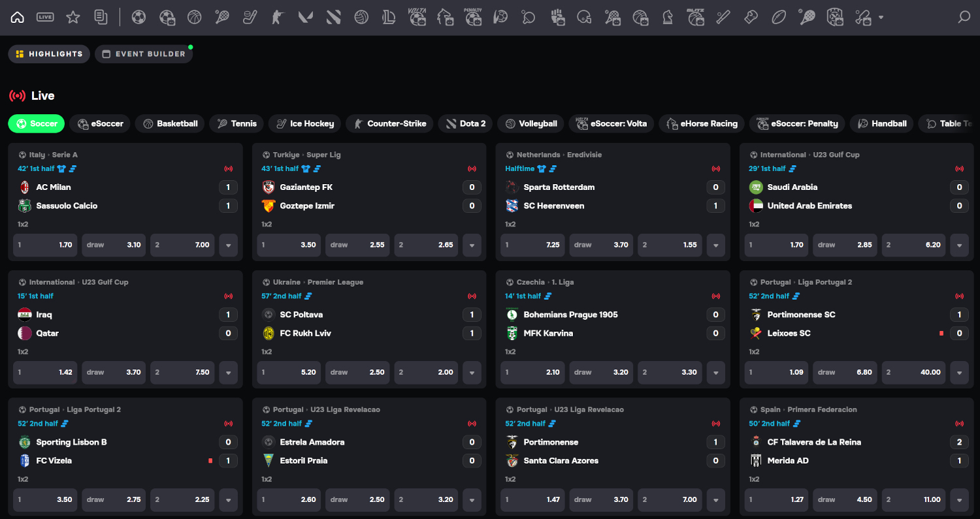Select the Basketball icon in top navigation
Viewport: 980px width, 519px height.
(194, 18)
